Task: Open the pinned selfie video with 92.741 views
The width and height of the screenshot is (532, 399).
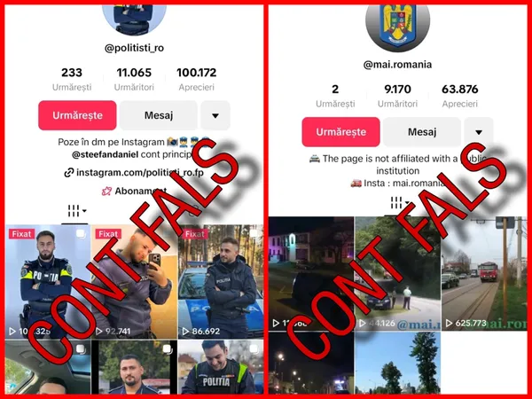Action: click(x=135, y=282)
